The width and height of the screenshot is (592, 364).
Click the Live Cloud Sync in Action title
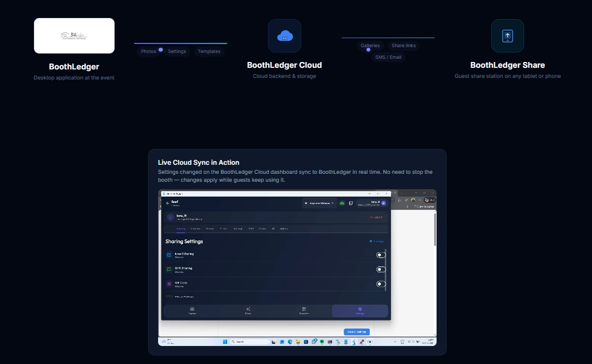pyautogui.click(x=198, y=163)
